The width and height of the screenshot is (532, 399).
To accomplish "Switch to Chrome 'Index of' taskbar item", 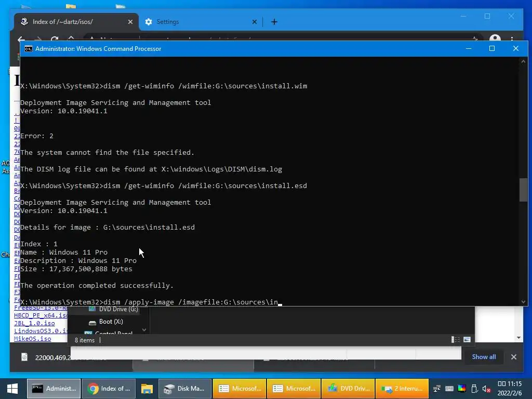I will click(x=109, y=389).
